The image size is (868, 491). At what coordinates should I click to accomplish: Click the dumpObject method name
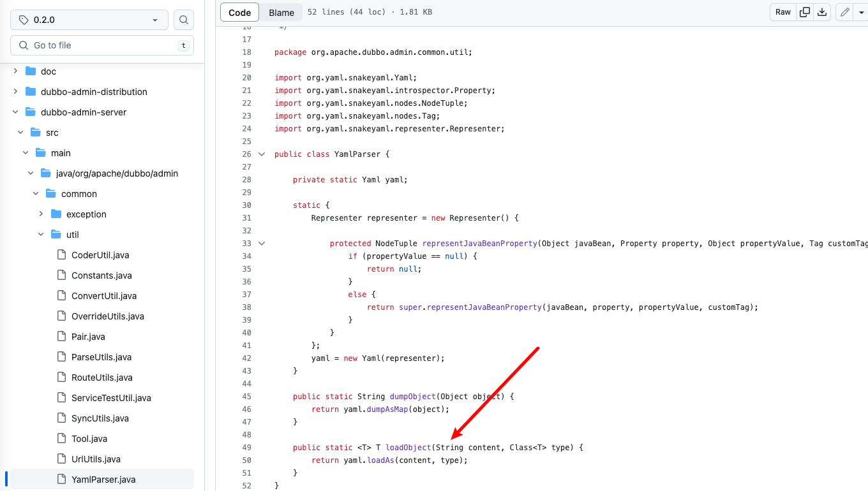point(412,397)
